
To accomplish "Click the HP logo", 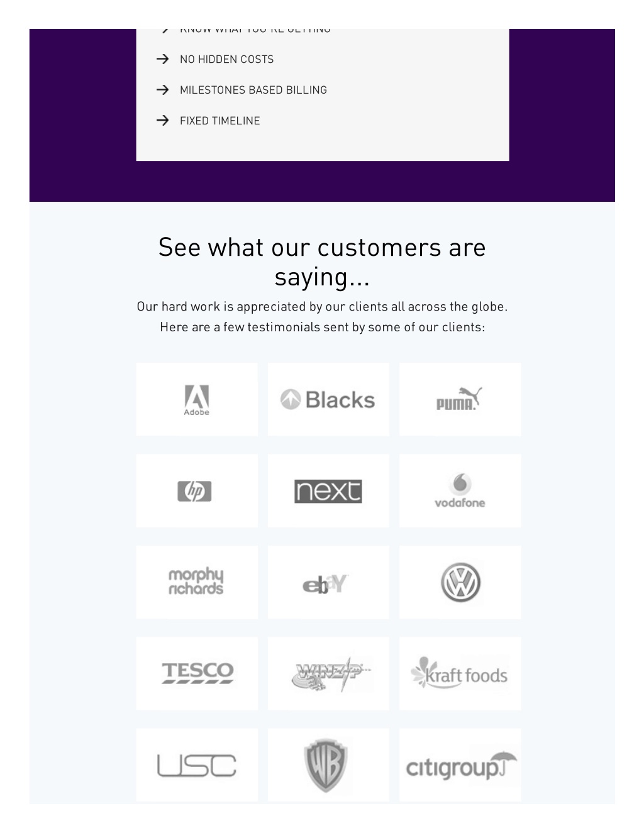I will click(194, 491).
